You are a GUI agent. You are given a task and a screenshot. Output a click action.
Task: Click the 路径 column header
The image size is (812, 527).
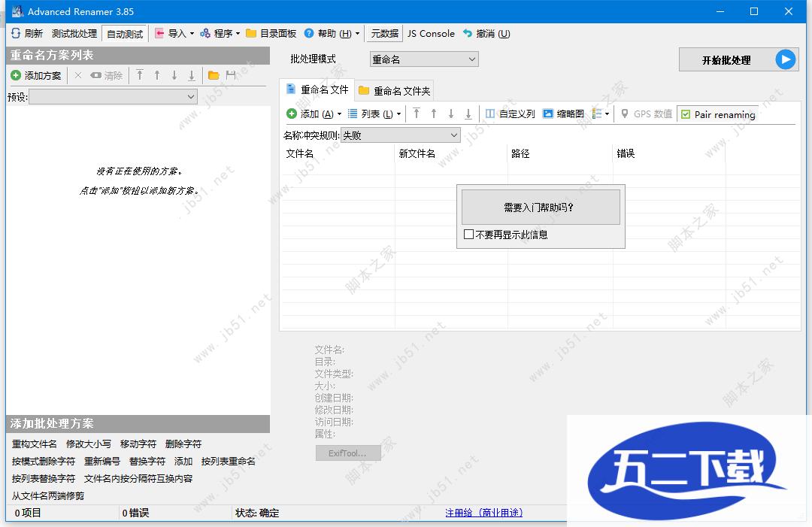click(x=560, y=154)
